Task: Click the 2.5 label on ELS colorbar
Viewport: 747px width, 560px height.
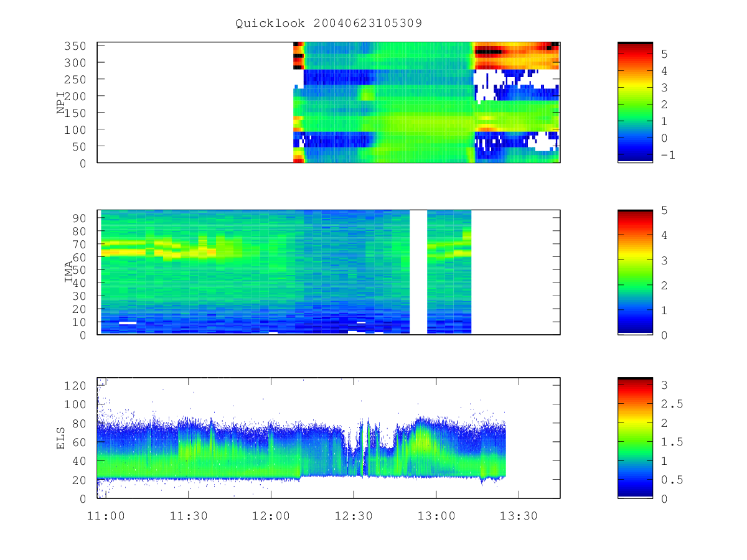Action: 672,404
